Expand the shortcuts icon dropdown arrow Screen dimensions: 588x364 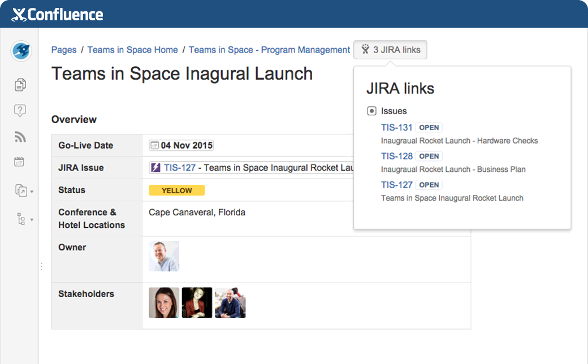32,192
